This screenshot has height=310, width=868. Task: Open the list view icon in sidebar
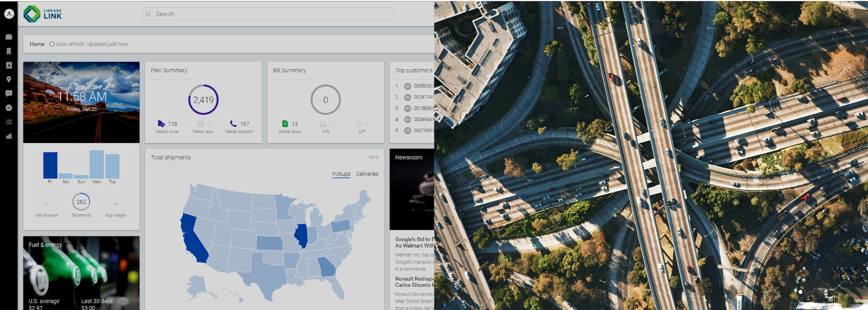pyautogui.click(x=9, y=122)
